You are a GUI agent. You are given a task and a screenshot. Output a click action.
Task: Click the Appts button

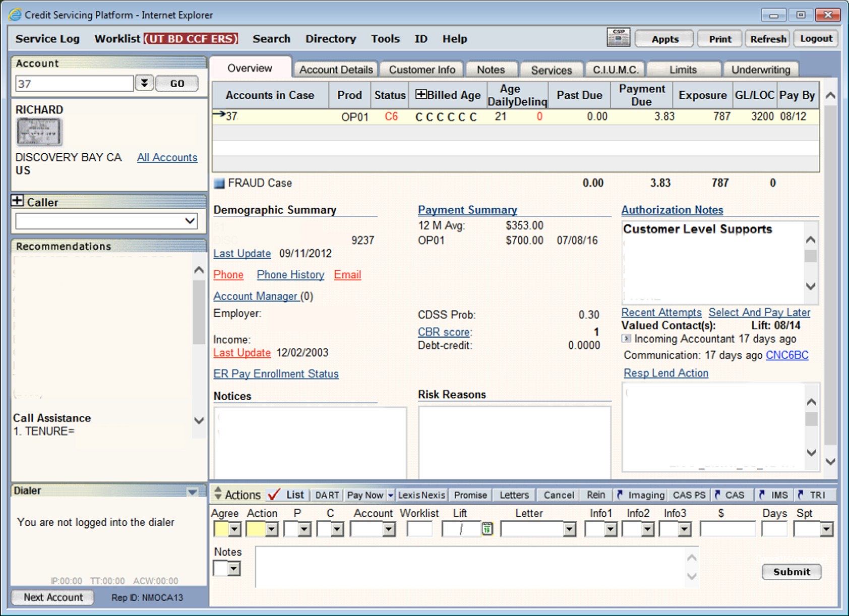(664, 39)
